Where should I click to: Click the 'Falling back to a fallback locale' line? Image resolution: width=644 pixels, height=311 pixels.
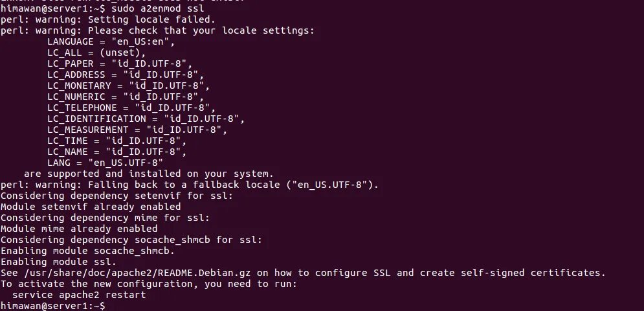[190, 185]
